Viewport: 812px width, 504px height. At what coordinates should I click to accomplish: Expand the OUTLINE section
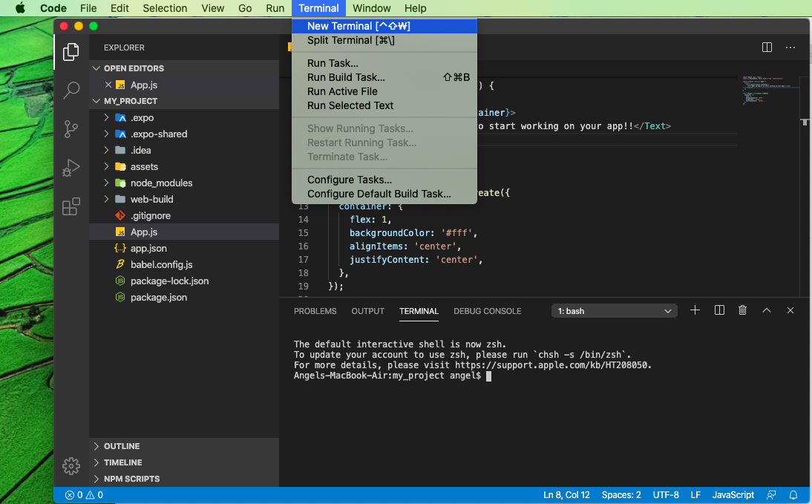point(184,446)
